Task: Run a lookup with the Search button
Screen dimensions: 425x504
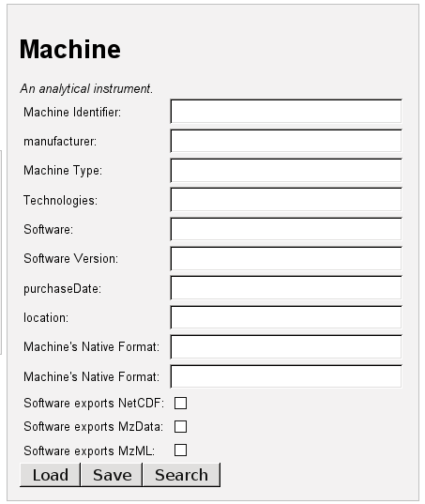Action: click(181, 475)
